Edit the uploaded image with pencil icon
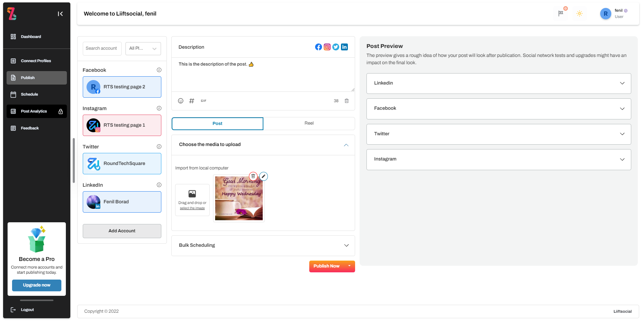The width and height of the screenshot is (644, 321). point(263,176)
